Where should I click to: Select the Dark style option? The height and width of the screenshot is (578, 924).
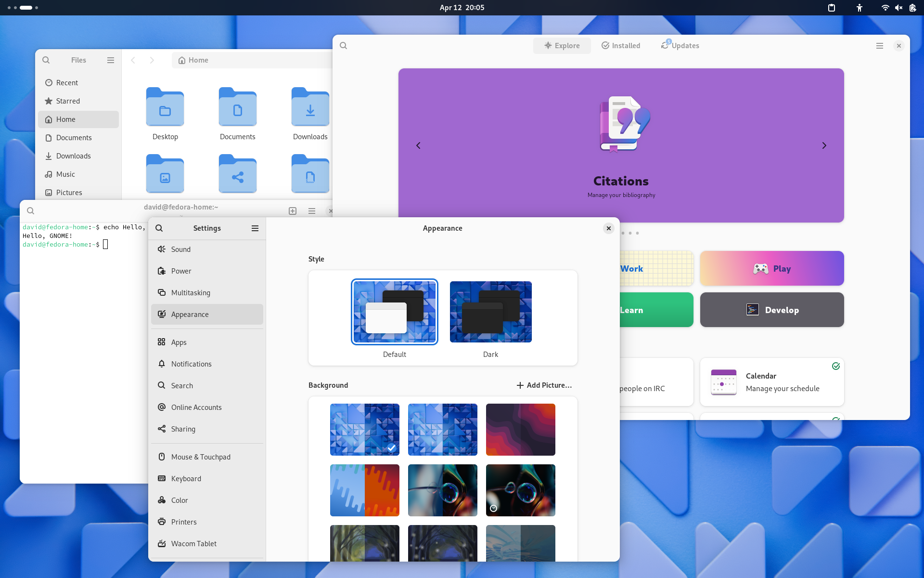coord(490,312)
